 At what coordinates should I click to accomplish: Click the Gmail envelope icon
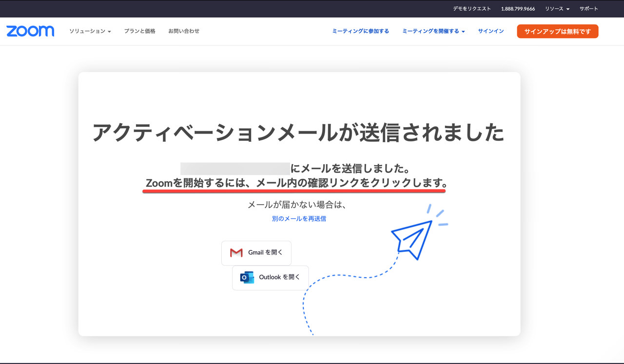click(x=236, y=252)
